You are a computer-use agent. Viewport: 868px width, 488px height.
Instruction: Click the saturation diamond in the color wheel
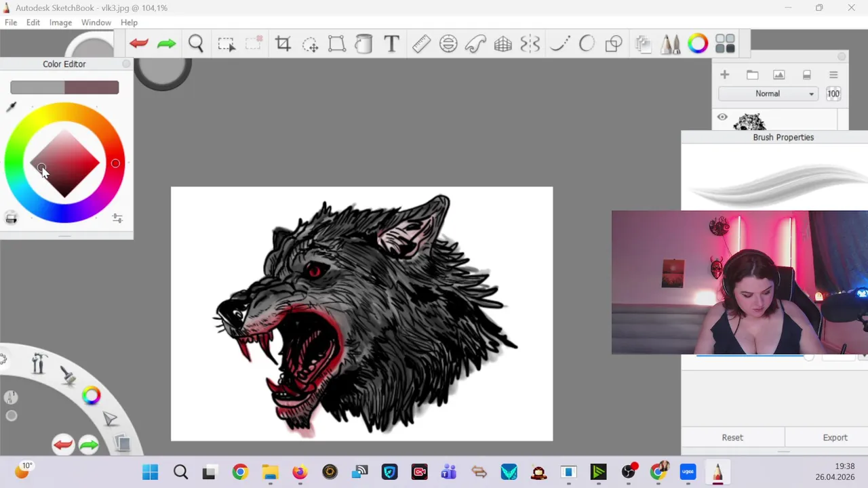coord(64,163)
